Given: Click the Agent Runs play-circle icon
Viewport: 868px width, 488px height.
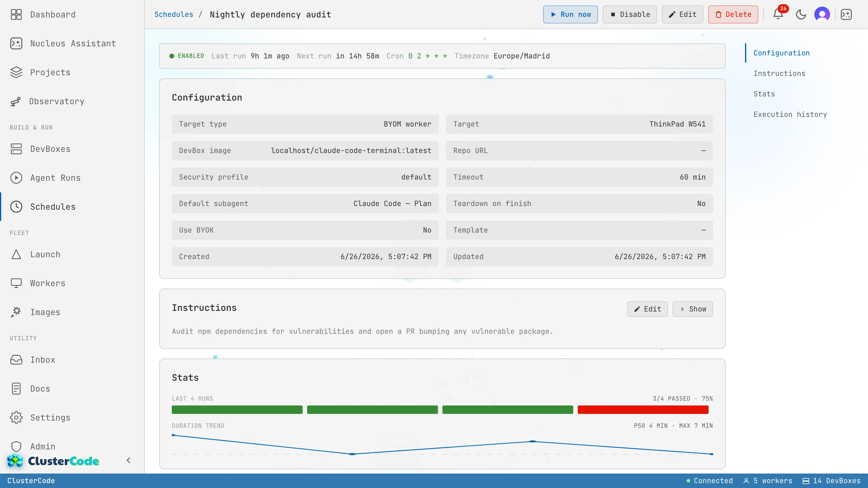Looking at the screenshot, I should (16, 178).
